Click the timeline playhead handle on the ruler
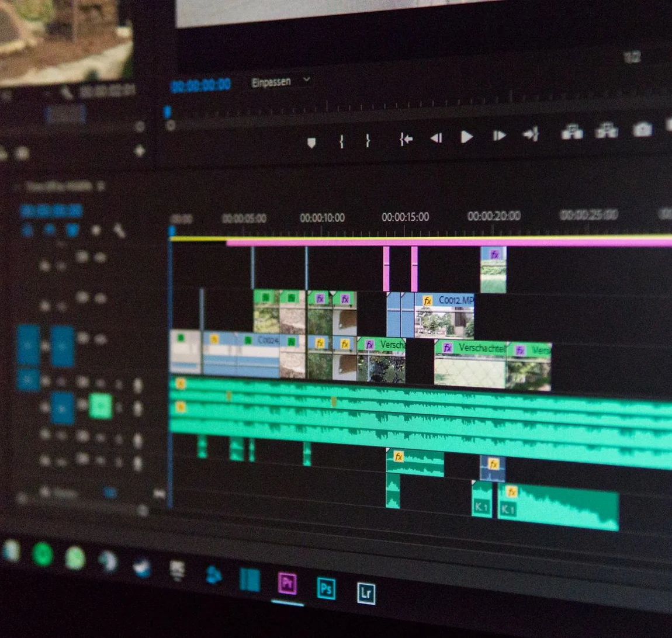The width and height of the screenshot is (672, 638). 172,231
